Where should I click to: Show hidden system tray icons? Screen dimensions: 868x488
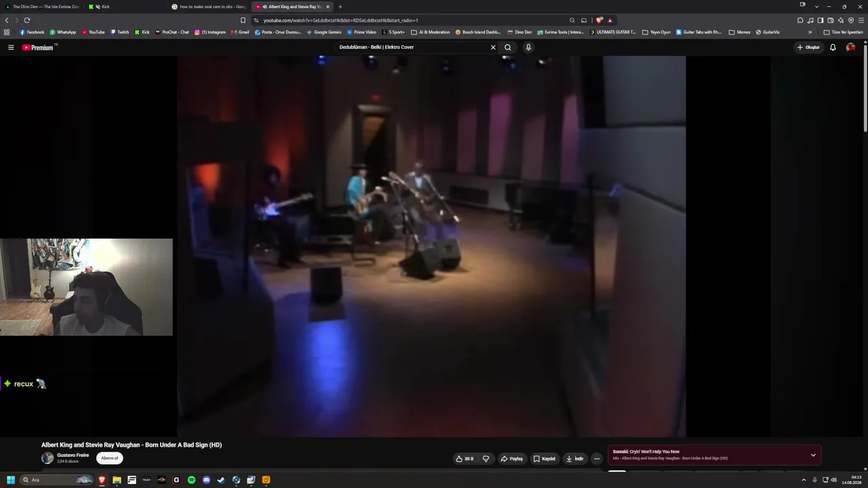(x=804, y=480)
